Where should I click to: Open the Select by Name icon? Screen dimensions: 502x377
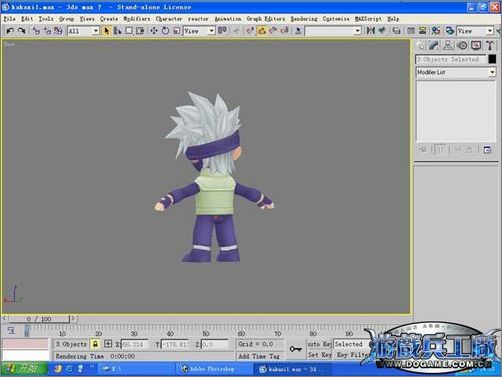117,31
